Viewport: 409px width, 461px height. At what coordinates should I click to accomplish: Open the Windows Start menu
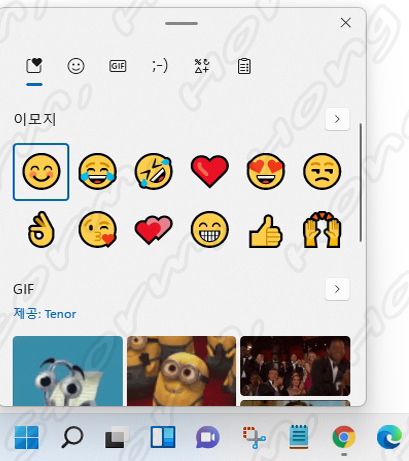[x=27, y=437]
